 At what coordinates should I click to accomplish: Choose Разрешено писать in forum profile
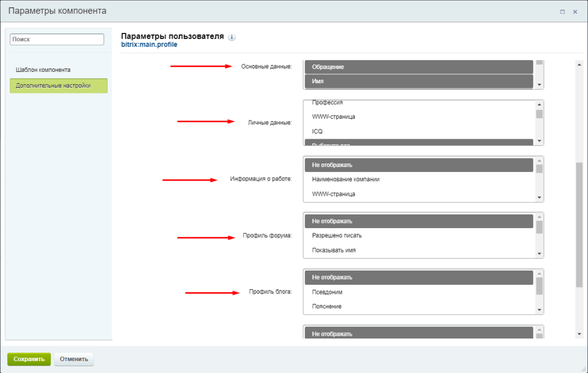[419, 236]
